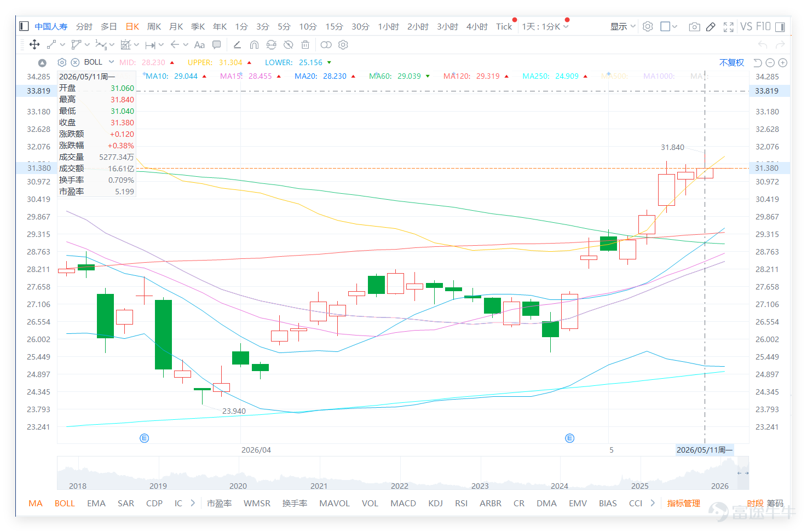Zoom in chart with plus icon
807x532 pixels.
783,63
